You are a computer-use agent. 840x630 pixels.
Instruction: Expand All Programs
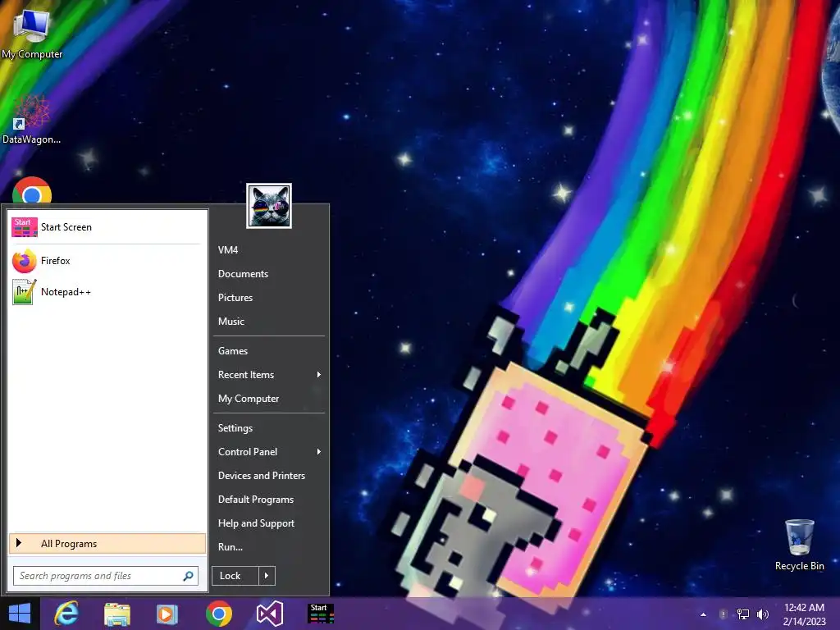coord(107,543)
